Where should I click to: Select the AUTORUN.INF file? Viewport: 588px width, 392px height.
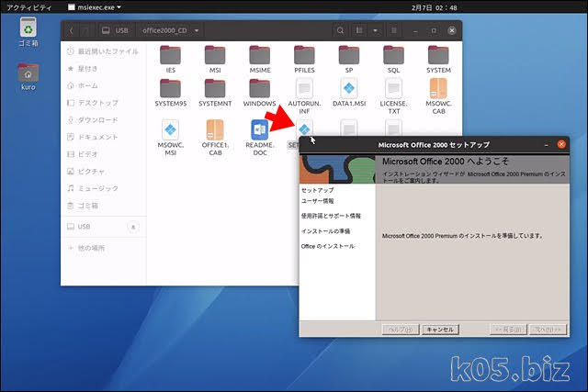[304, 96]
